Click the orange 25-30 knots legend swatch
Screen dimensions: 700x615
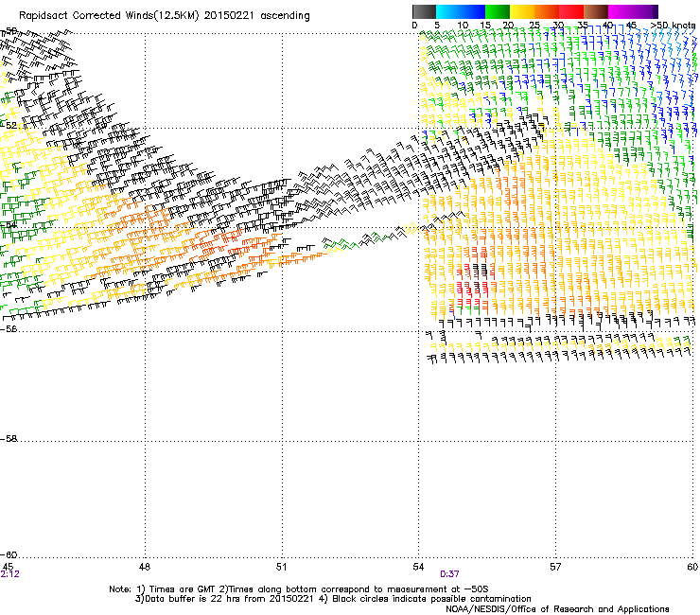pos(547,11)
